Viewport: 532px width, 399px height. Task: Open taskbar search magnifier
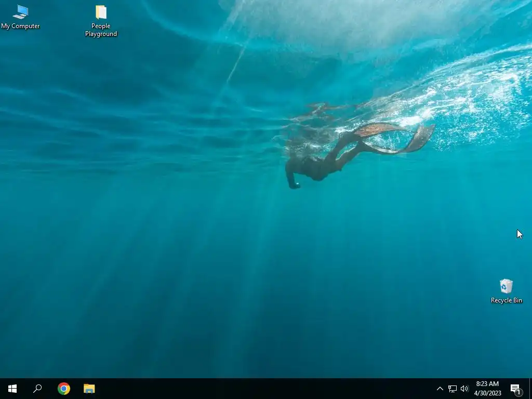point(37,389)
